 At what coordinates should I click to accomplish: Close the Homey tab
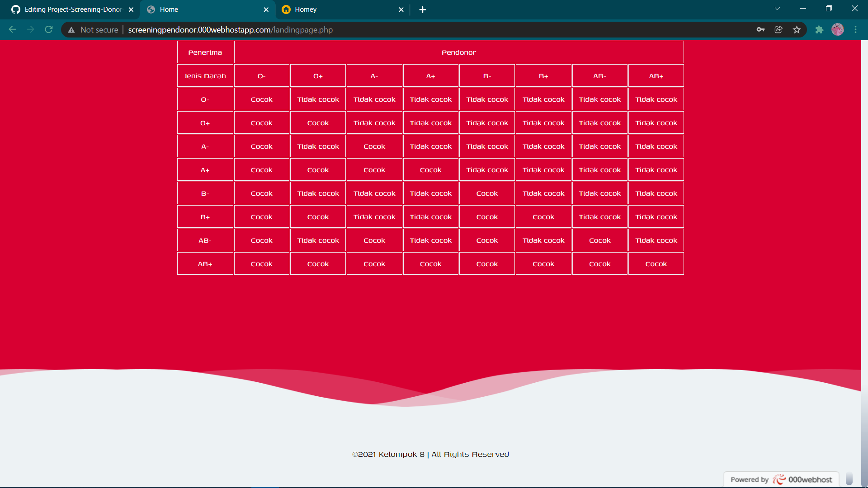pos(401,9)
